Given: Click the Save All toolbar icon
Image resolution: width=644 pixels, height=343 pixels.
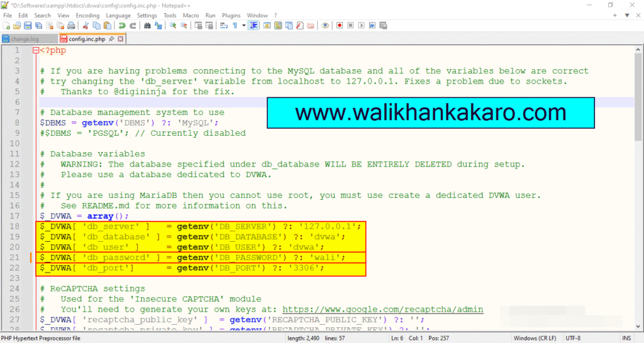Looking at the screenshot, I should [38, 25].
